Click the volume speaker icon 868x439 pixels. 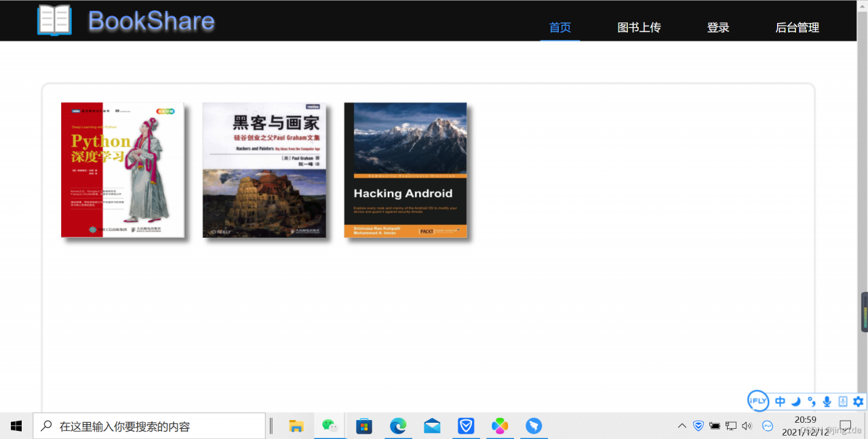click(747, 426)
